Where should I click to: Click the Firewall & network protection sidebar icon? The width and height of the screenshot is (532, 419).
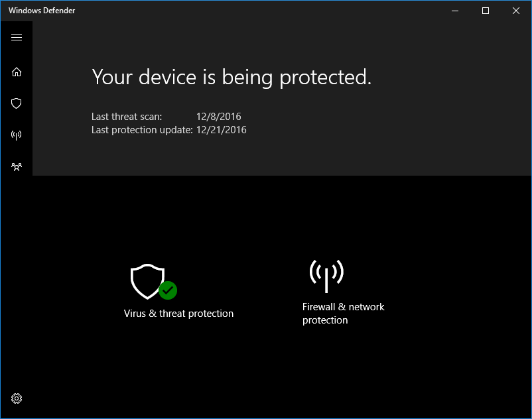[x=17, y=135]
